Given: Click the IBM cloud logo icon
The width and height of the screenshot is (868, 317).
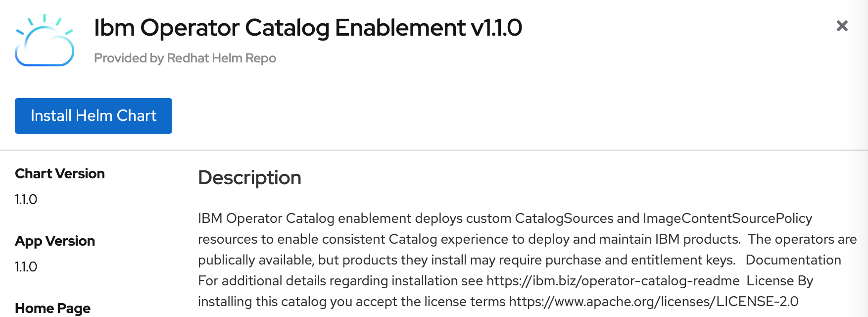Looking at the screenshot, I should [45, 41].
